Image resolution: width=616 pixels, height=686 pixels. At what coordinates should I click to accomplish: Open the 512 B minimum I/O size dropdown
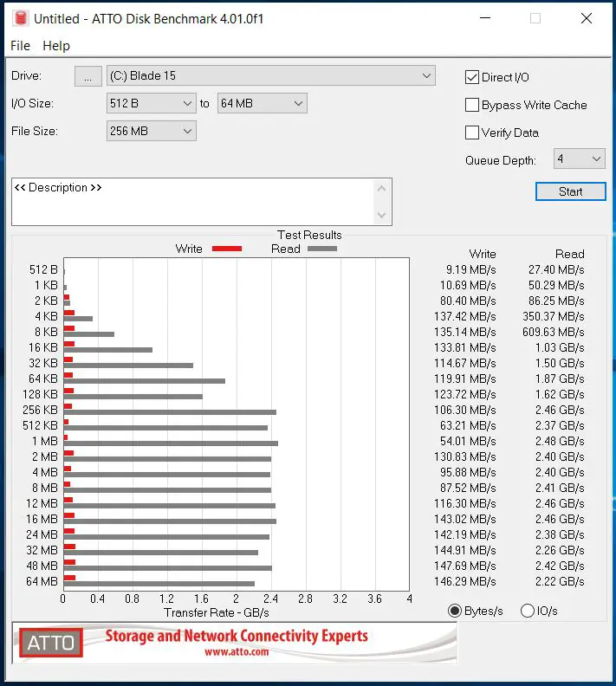152,103
